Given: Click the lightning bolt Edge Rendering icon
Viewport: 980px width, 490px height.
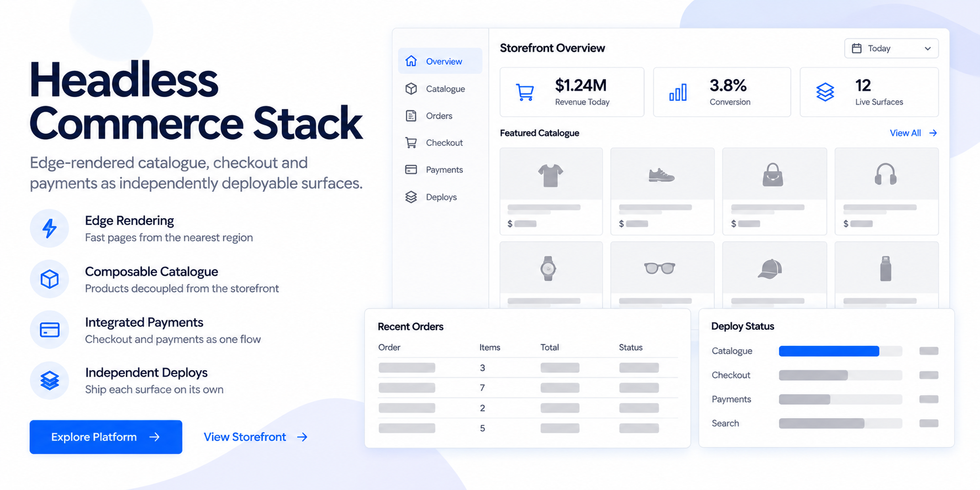Looking at the screenshot, I should point(50,228).
